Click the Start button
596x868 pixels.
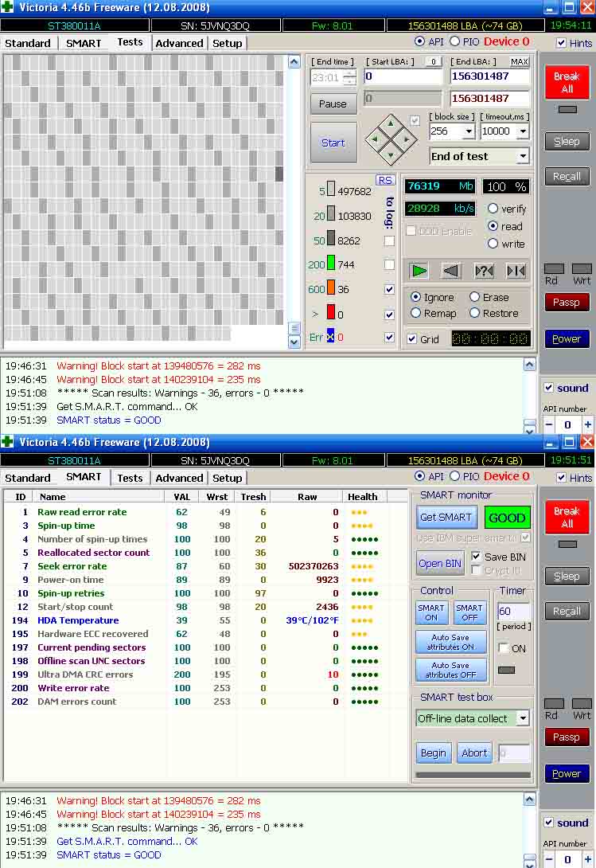[333, 143]
